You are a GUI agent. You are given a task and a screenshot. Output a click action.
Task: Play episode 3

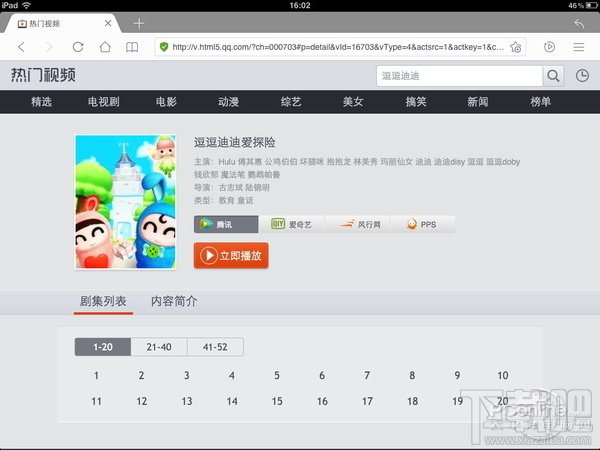[x=187, y=375]
